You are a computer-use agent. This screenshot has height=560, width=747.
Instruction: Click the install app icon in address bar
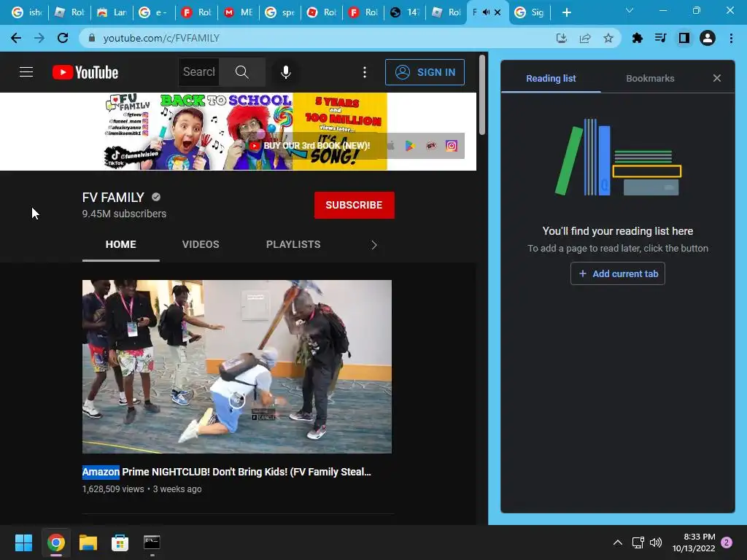tap(562, 38)
